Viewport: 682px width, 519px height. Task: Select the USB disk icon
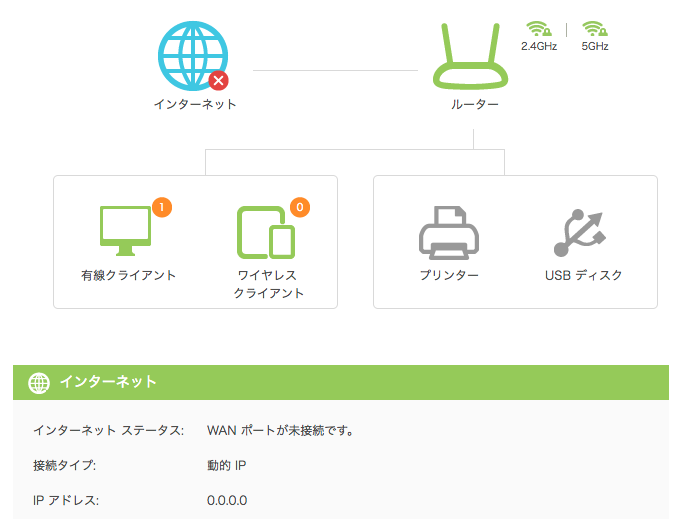pyautogui.click(x=580, y=233)
